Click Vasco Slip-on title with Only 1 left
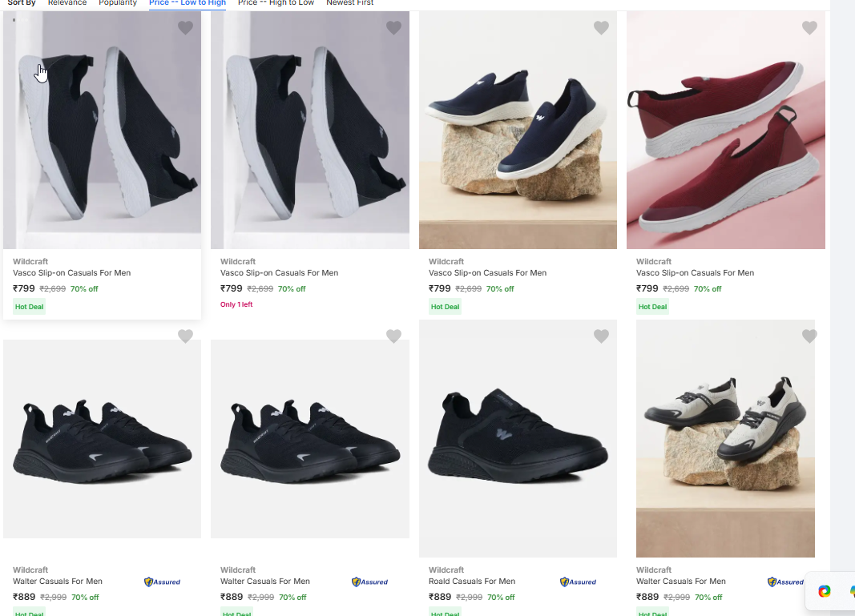 [279, 273]
